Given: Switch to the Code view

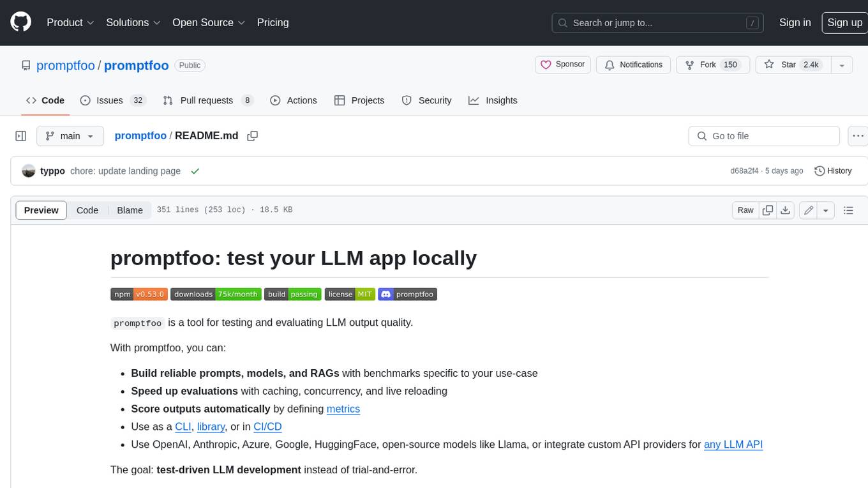Looking at the screenshot, I should [87, 210].
